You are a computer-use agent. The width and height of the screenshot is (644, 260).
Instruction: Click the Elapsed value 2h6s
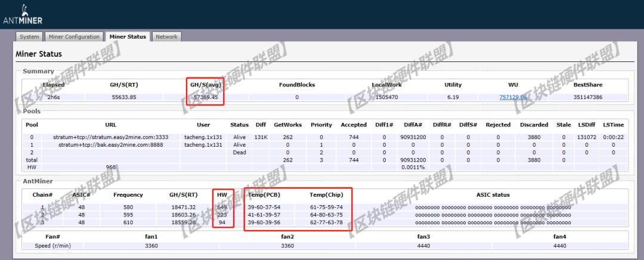[54, 97]
